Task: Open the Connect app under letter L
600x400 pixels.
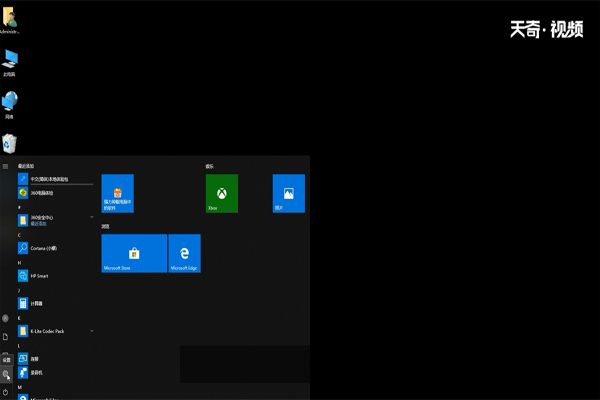Action: pyautogui.click(x=55, y=359)
